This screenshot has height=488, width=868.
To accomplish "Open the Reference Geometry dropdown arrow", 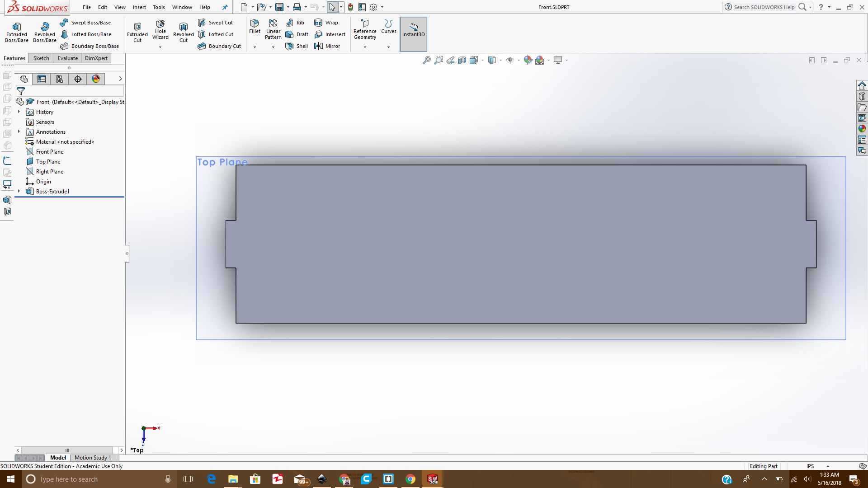I will coord(365,47).
